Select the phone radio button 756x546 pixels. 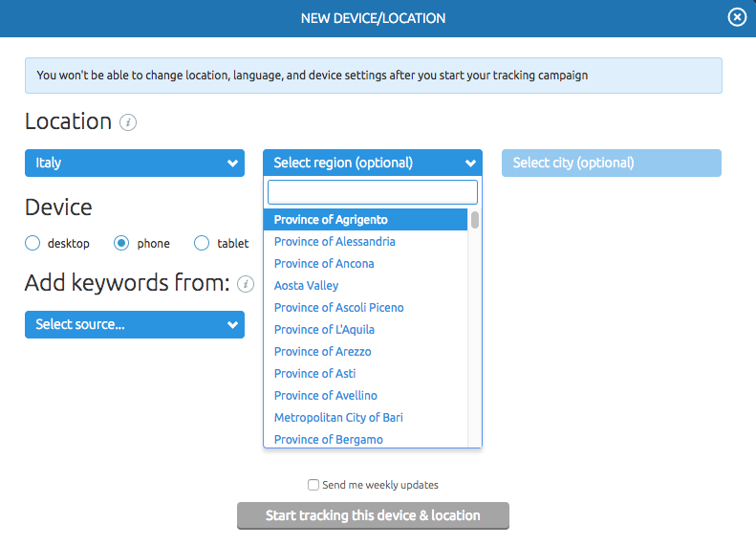(121, 243)
